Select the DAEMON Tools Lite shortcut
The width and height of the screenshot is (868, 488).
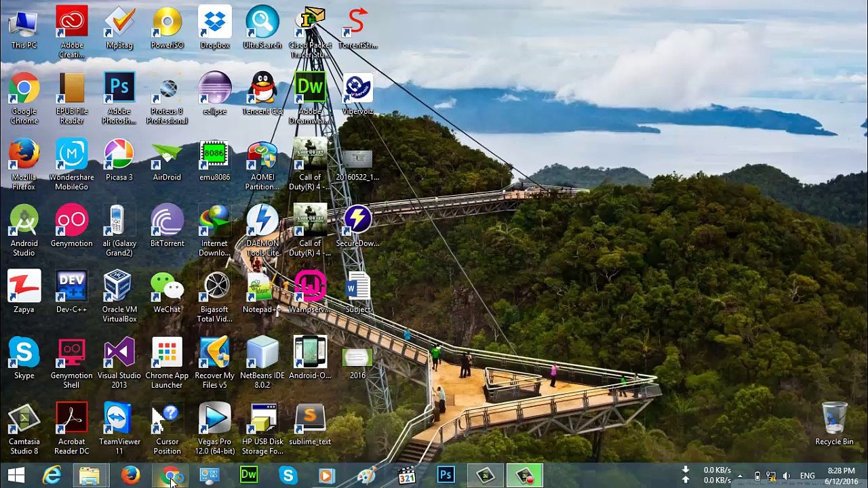[x=262, y=230]
